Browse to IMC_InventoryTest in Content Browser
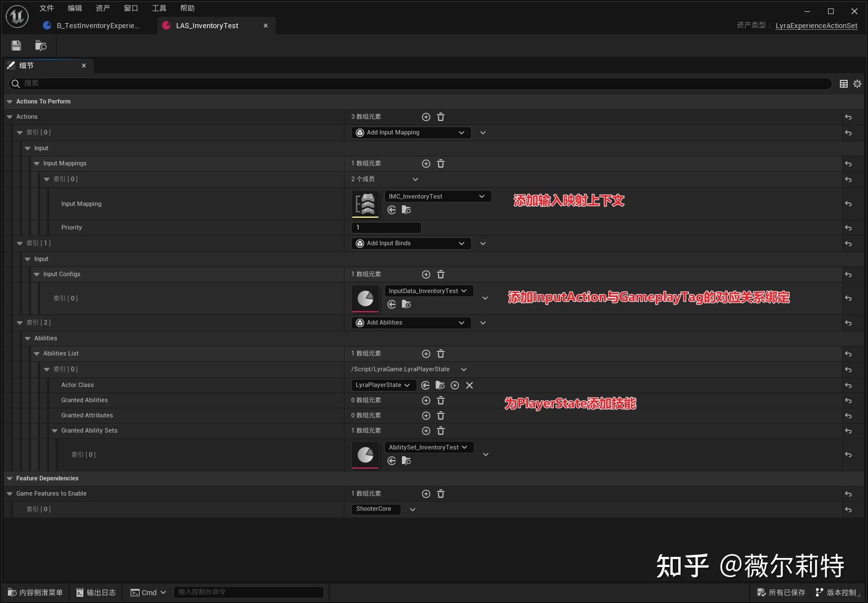The width and height of the screenshot is (868, 603). (x=406, y=210)
